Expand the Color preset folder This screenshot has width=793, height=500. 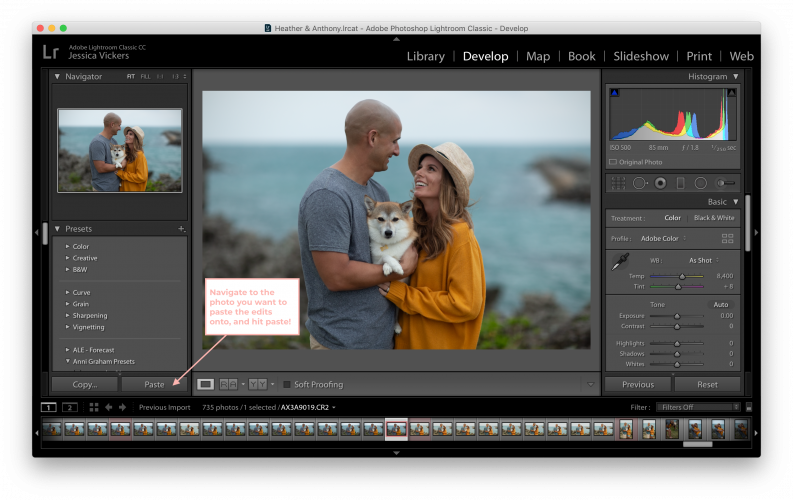67,247
